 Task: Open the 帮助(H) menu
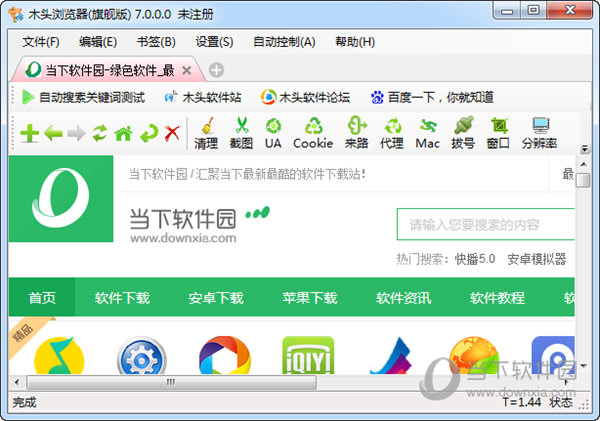click(355, 41)
